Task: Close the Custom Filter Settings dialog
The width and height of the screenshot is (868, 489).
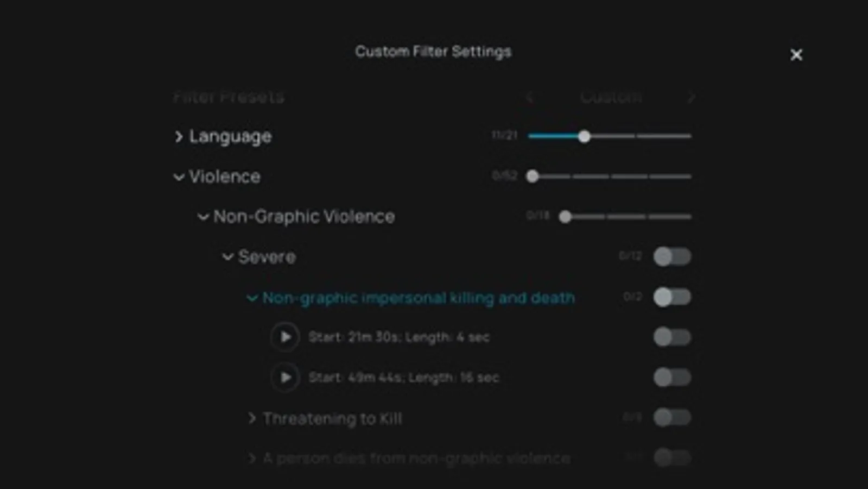Action: click(796, 55)
